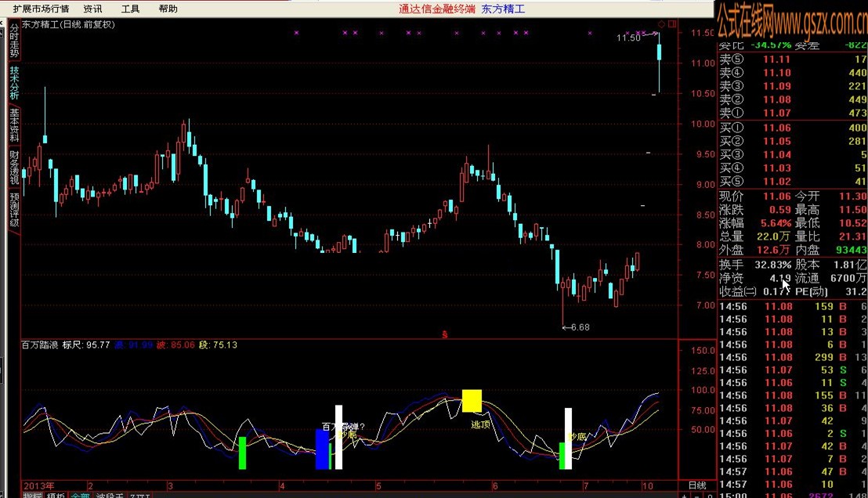Click the yellow 逃顶 signal block

point(472,401)
